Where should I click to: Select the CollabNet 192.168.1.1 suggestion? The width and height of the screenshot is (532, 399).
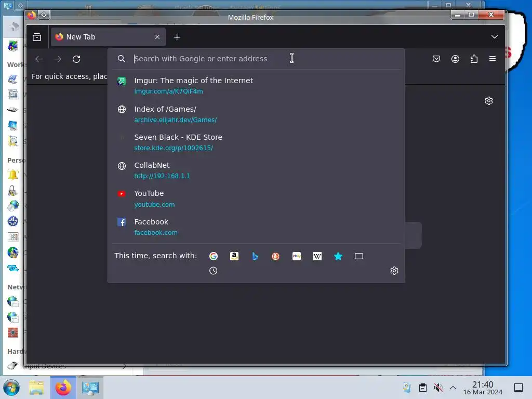pos(256,170)
